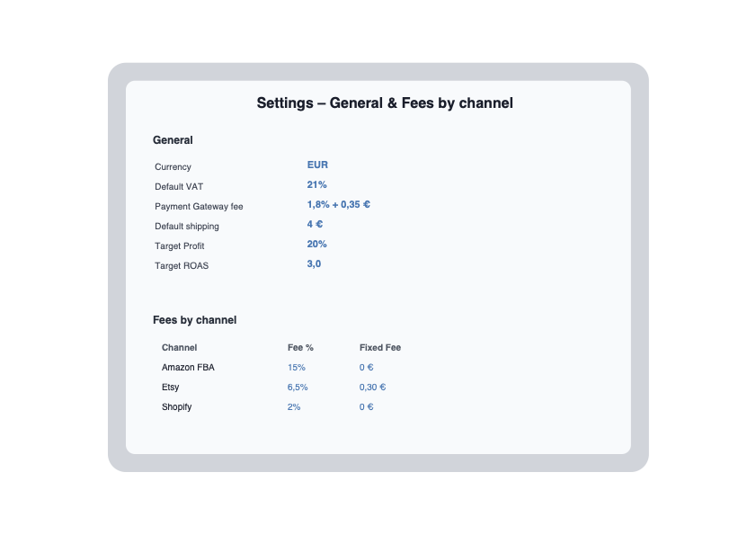Click the Default shipping 4 € value

[315, 225]
